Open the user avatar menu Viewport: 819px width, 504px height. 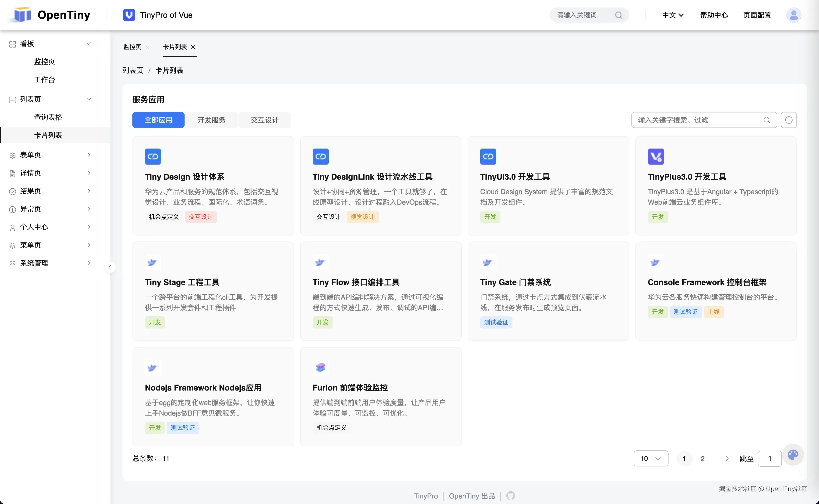click(x=794, y=15)
